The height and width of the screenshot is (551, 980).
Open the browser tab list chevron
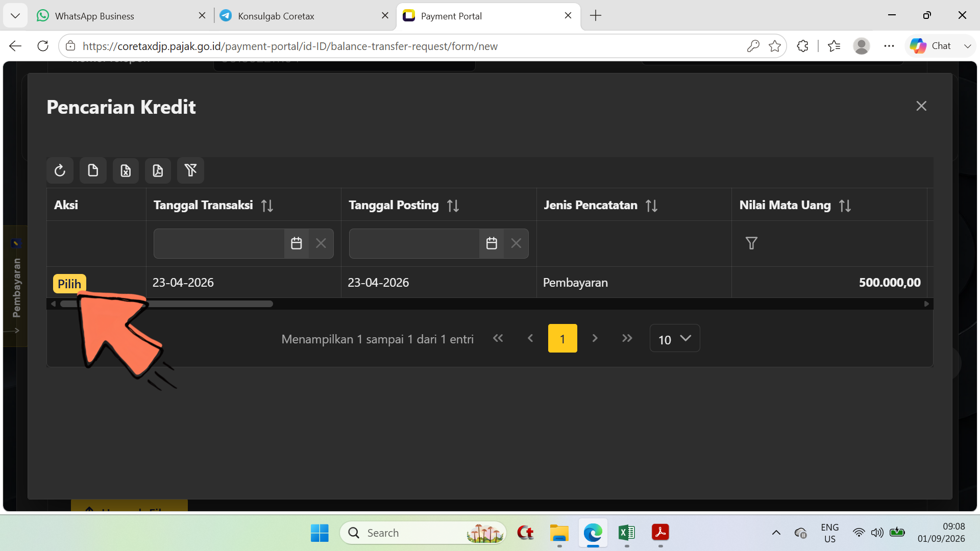(15, 16)
